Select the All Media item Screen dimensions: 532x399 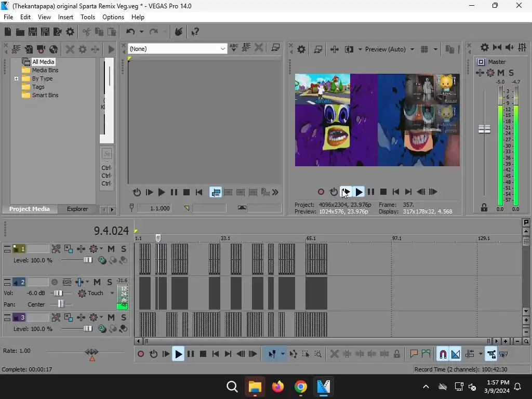tap(43, 62)
